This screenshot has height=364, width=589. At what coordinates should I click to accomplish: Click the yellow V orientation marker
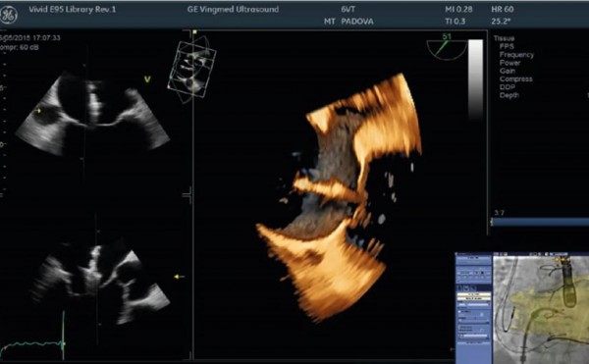pos(147,79)
